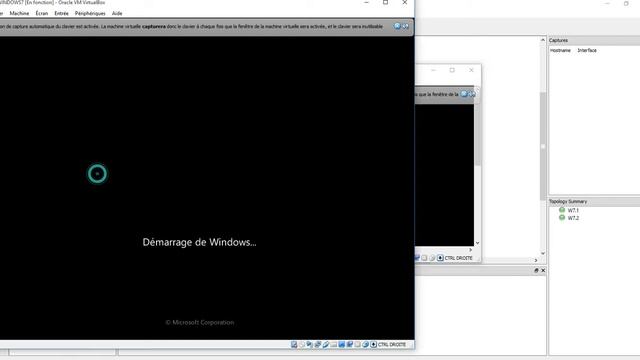This screenshot has width=640, height=360.
Task: Click the keyboard capture arrow icon in WINDOWS7 status bar
Action: [373, 344]
